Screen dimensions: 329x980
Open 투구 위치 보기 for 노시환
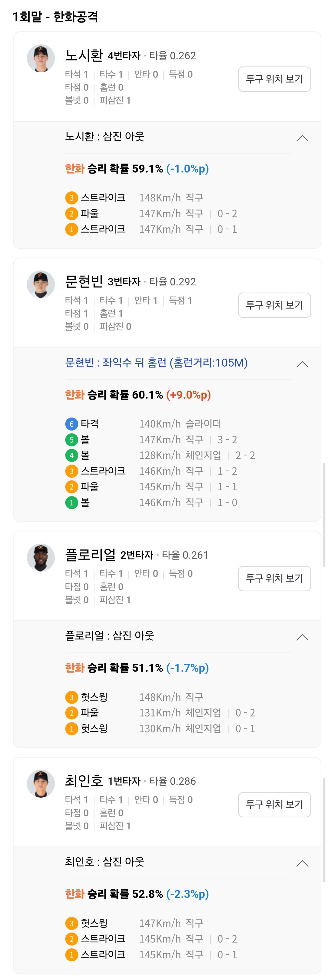(x=274, y=79)
